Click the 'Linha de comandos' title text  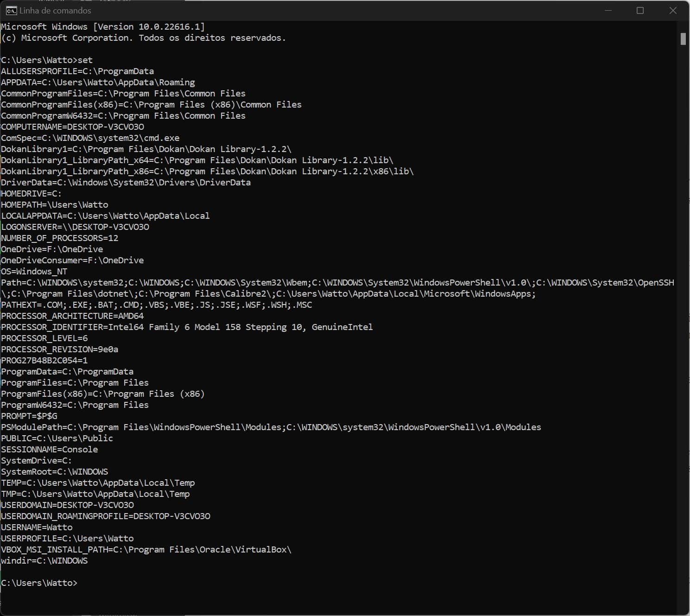click(55, 10)
